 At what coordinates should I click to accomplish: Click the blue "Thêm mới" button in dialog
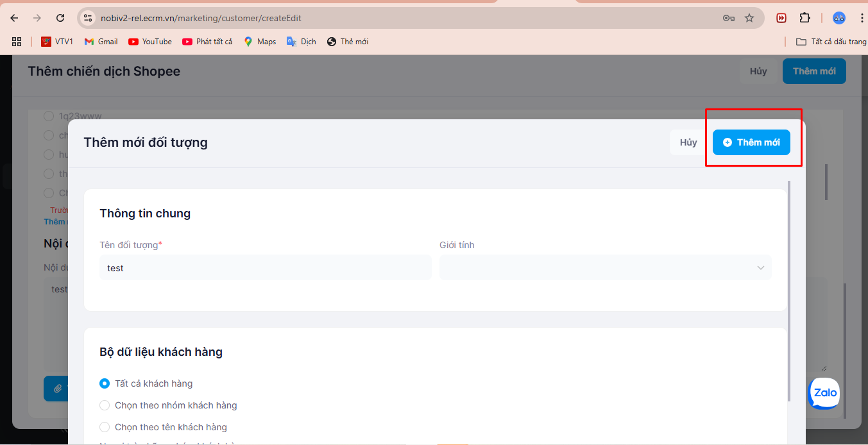pos(751,142)
